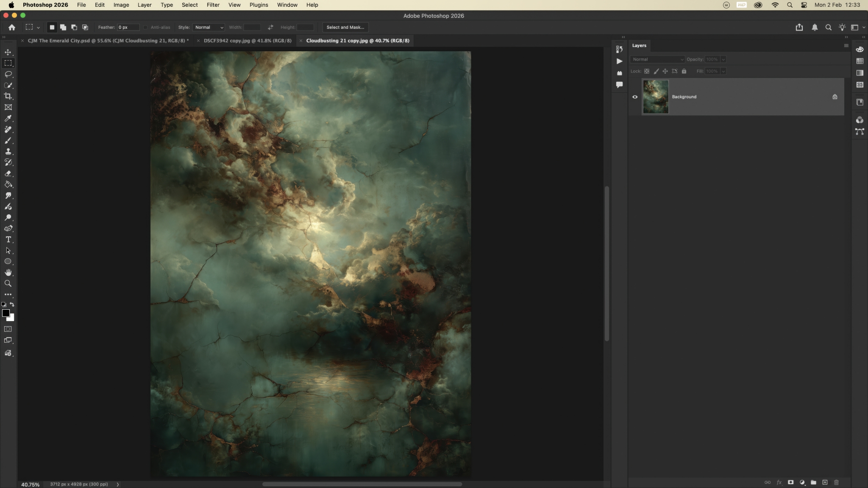Click the Select and Mask button
The width and height of the screenshot is (868, 488).
[x=345, y=27]
